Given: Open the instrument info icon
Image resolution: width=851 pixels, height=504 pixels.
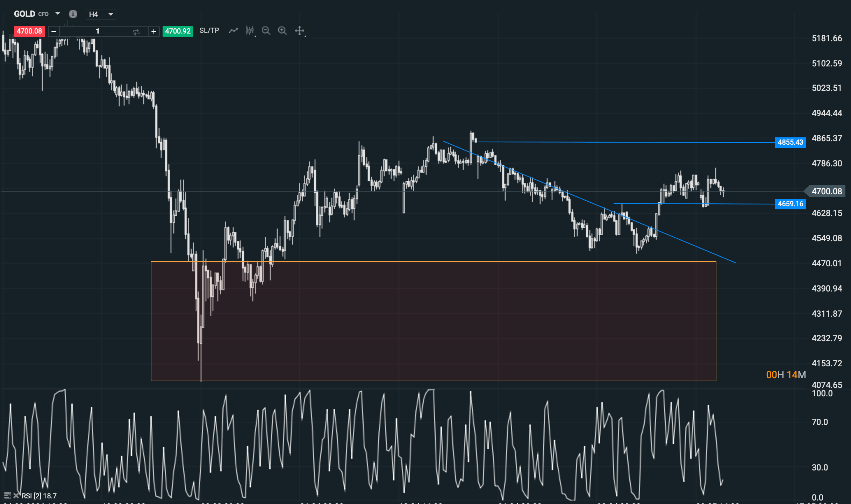Looking at the screenshot, I should (x=73, y=14).
